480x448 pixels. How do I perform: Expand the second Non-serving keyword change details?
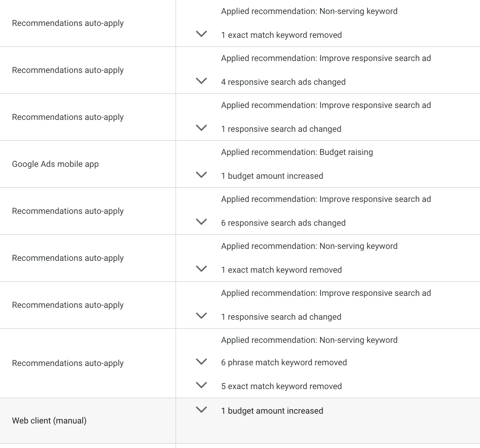[x=201, y=269]
